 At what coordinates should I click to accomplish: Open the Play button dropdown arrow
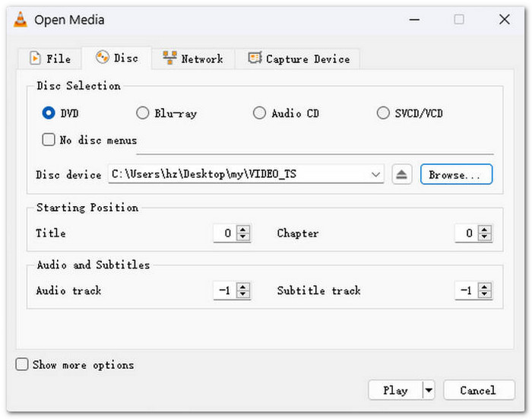click(x=429, y=391)
